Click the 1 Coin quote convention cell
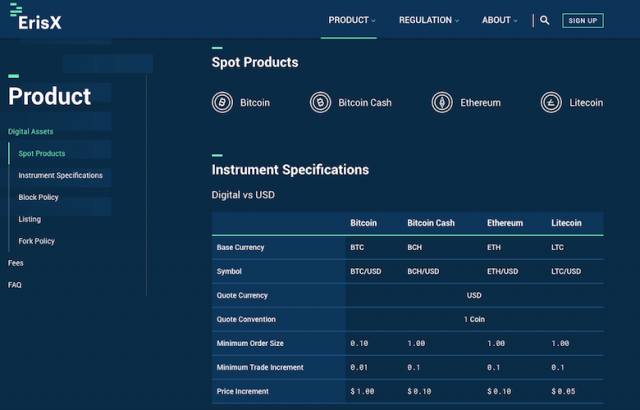 (x=474, y=319)
